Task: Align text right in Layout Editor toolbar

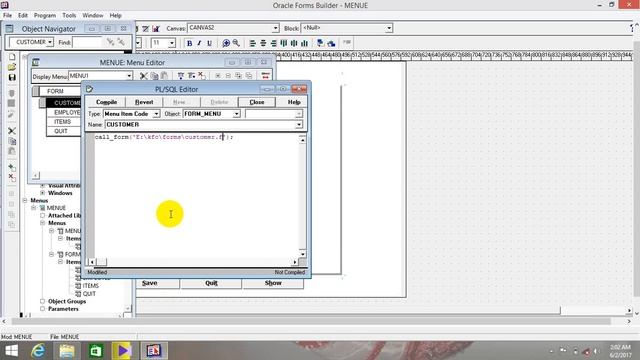Action: point(273,43)
